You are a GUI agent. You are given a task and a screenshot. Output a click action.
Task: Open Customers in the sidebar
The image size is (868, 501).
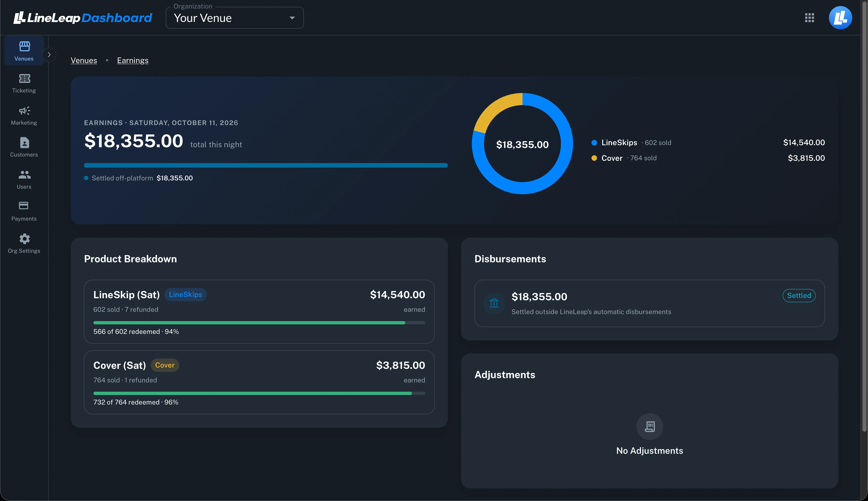click(x=24, y=147)
